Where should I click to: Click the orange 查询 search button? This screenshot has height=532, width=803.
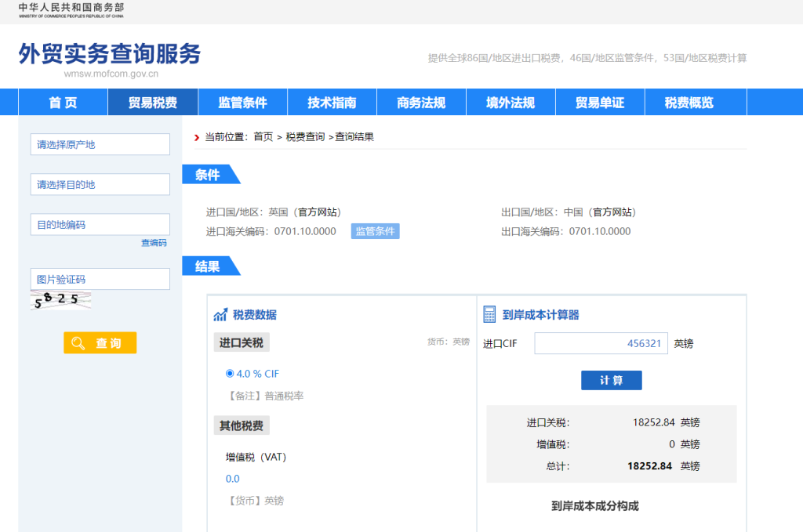click(100, 342)
